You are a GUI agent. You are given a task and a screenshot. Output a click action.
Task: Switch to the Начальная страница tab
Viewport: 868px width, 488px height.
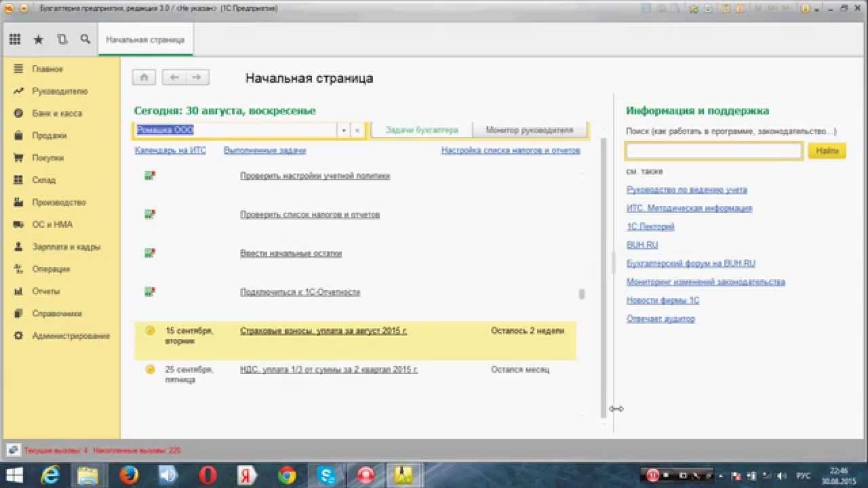[145, 39]
